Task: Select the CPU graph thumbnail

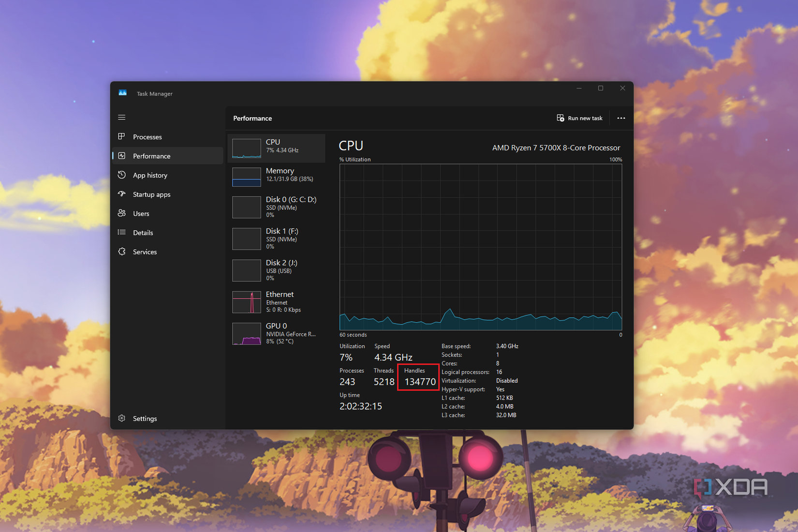Action: (247, 148)
